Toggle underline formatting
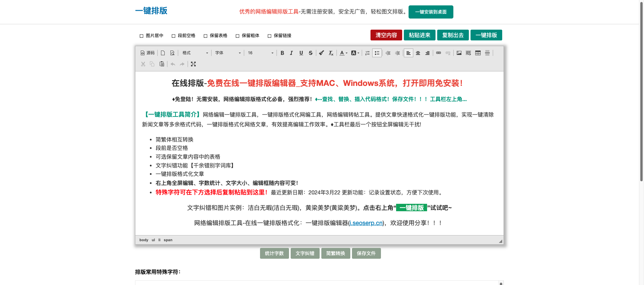 pyautogui.click(x=301, y=53)
